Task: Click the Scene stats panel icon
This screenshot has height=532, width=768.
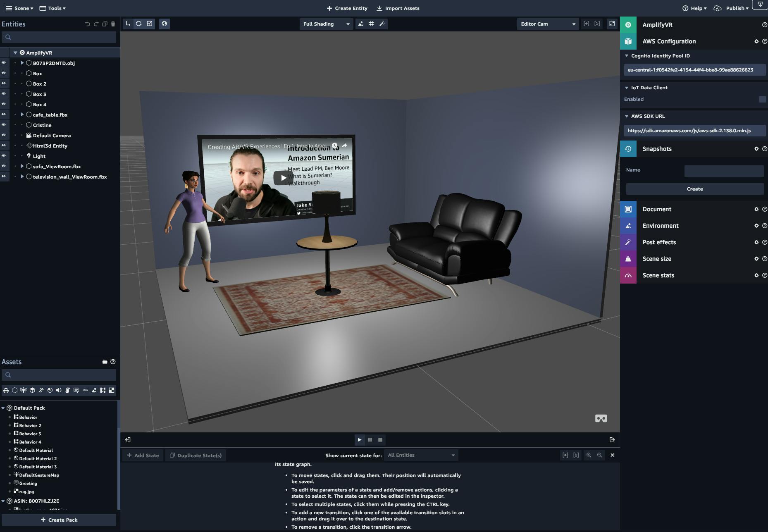Action: [x=628, y=275]
